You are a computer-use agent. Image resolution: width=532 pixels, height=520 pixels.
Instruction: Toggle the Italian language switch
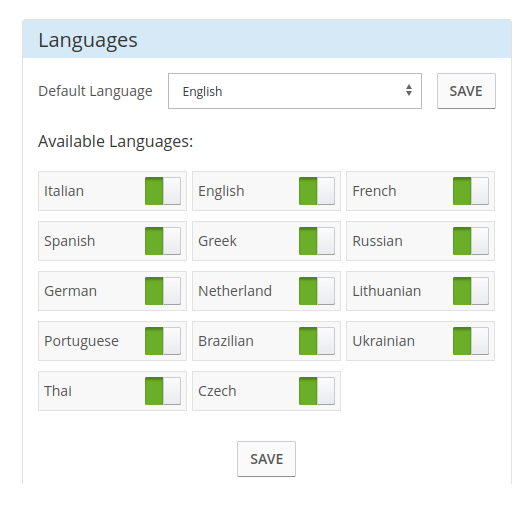point(163,191)
